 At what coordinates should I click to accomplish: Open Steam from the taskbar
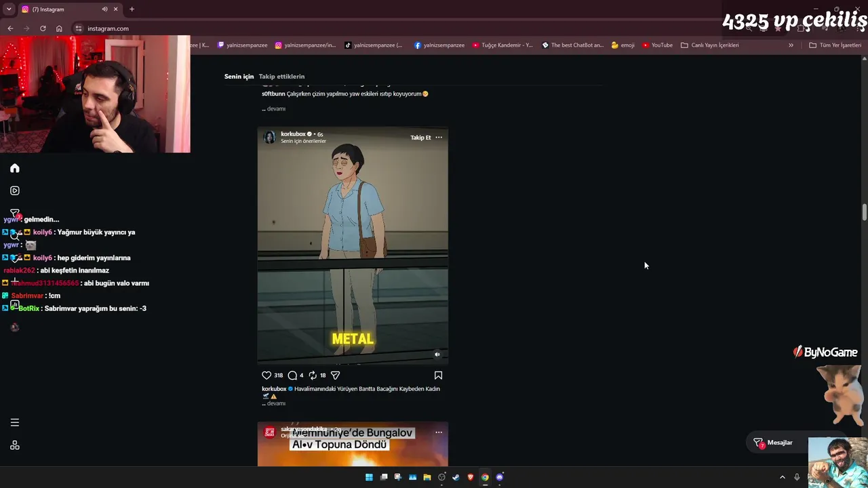[456, 477]
